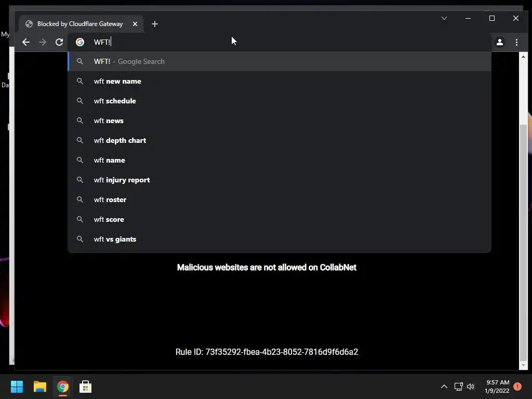Reload the page with the refresh icon
532x399 pixels.
(x=59, y=42)
